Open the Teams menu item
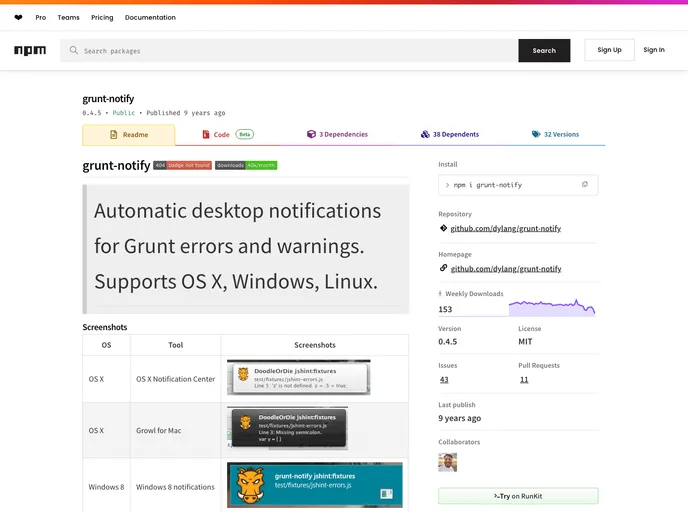 point(68,18)
